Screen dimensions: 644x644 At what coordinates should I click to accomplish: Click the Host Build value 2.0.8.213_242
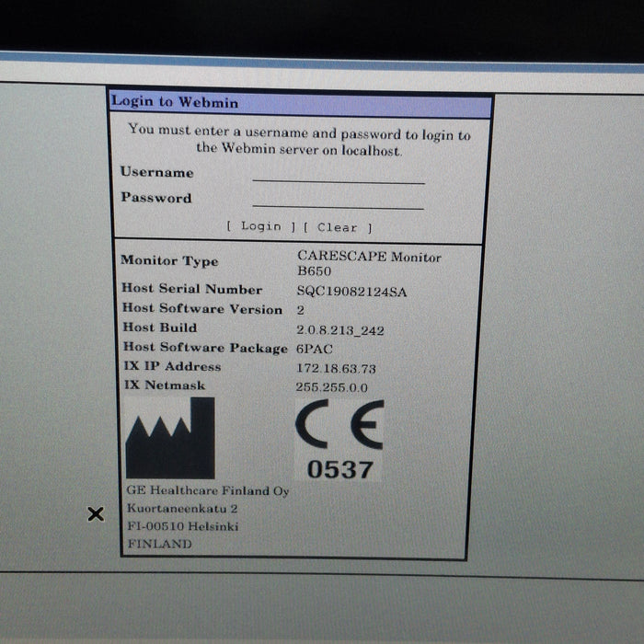(342, 329)
